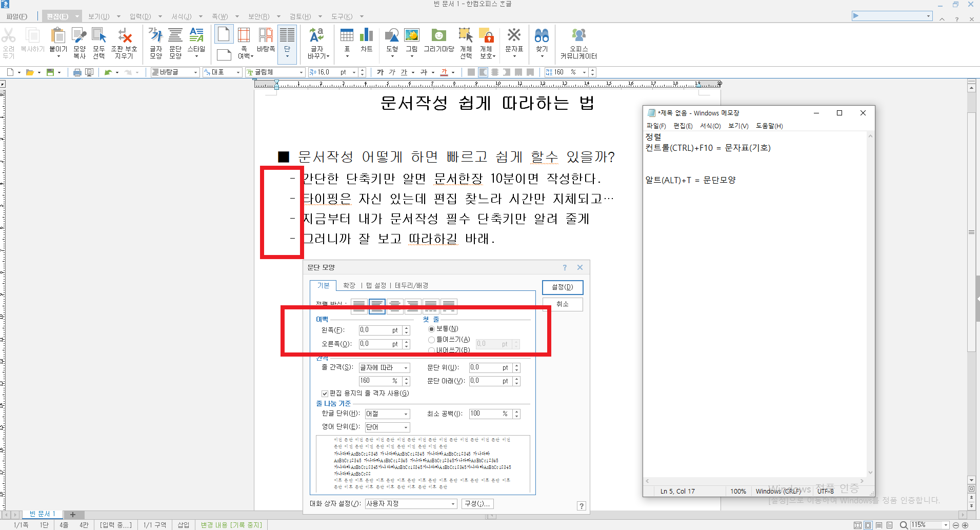The height and width of the screenshot is (530, 980).
Task: Open the 그리기마당 clip art icon
Action: [439, 36]
